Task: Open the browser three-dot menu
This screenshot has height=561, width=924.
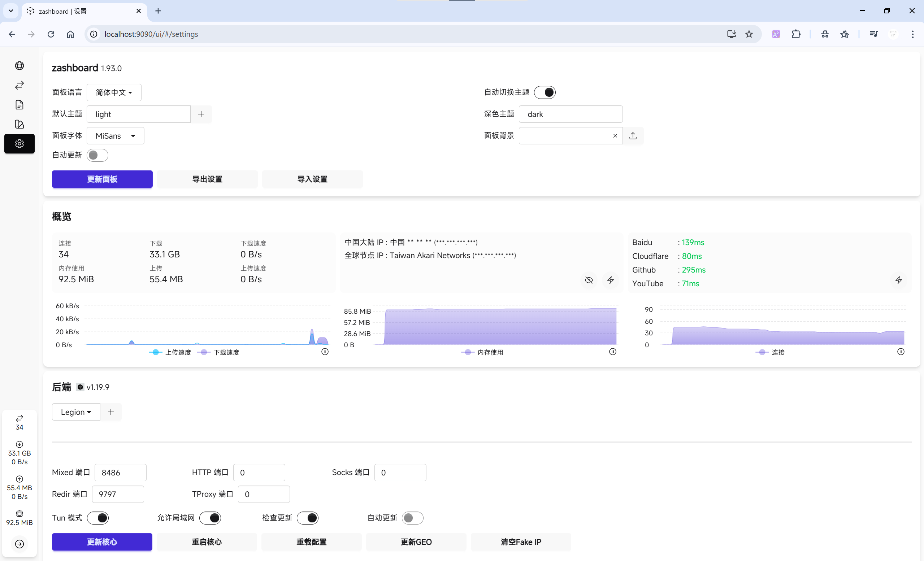Action: [x=912, y=34]
